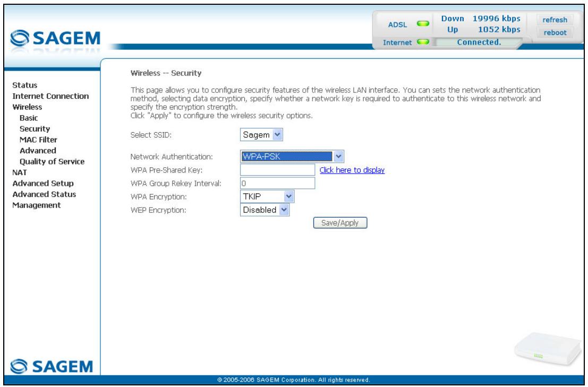Open the Select SSID dropdown

[x=261, y=135]
